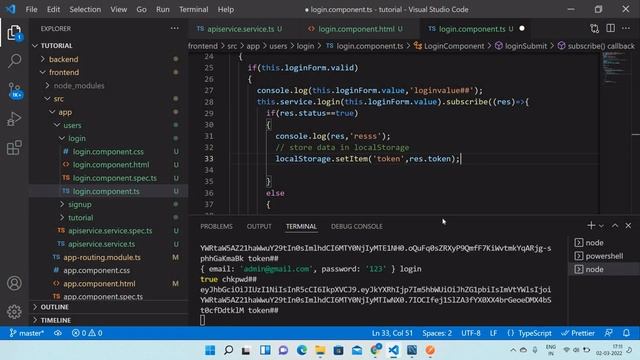The image size is (640, 360).
Task: Split the editor to the right
Action: pos(610,28)
